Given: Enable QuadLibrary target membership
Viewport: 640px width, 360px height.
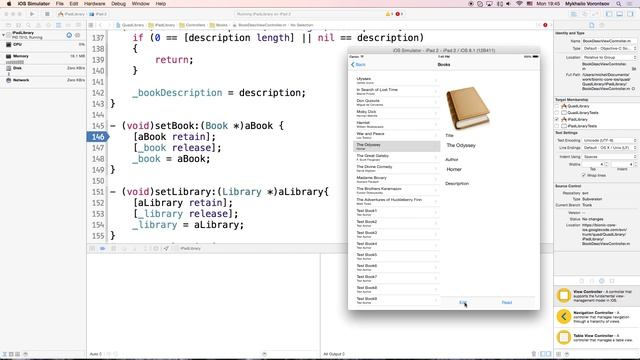Looking at the screenshot, I should (x=557, y=106).
